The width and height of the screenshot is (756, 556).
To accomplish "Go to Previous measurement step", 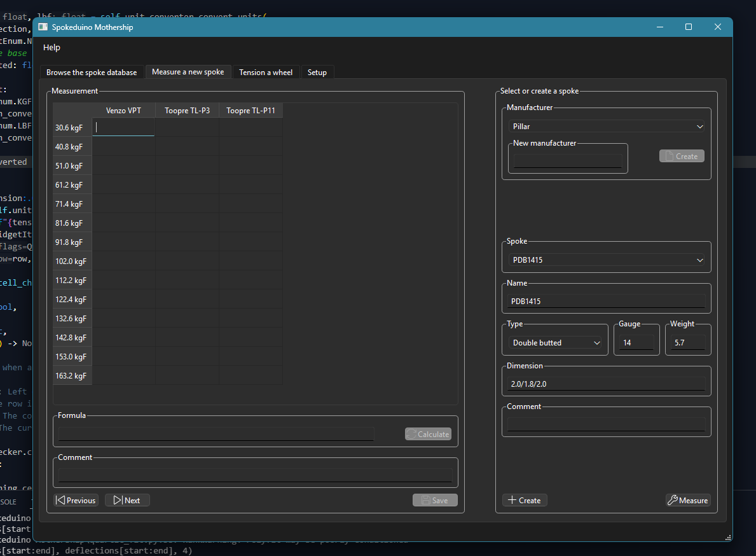I will pos(75,500).
